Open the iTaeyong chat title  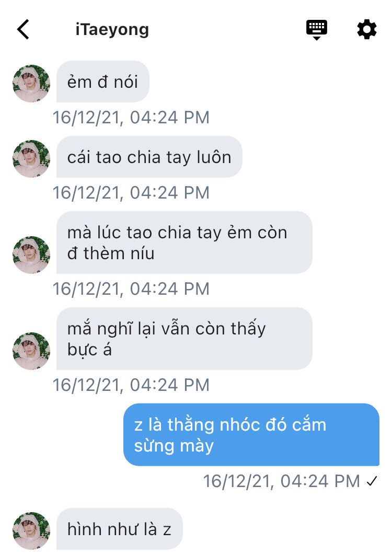point(112,30)
